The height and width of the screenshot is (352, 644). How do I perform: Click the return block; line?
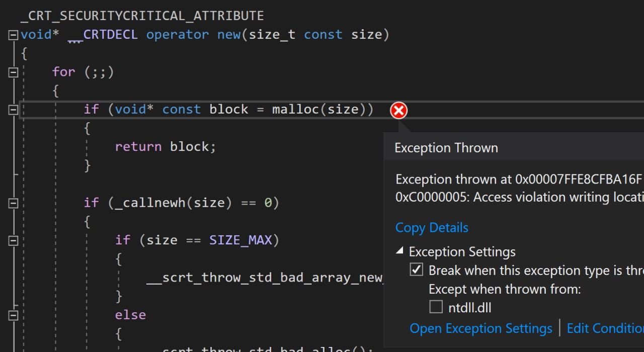click(x=166, y=146)
